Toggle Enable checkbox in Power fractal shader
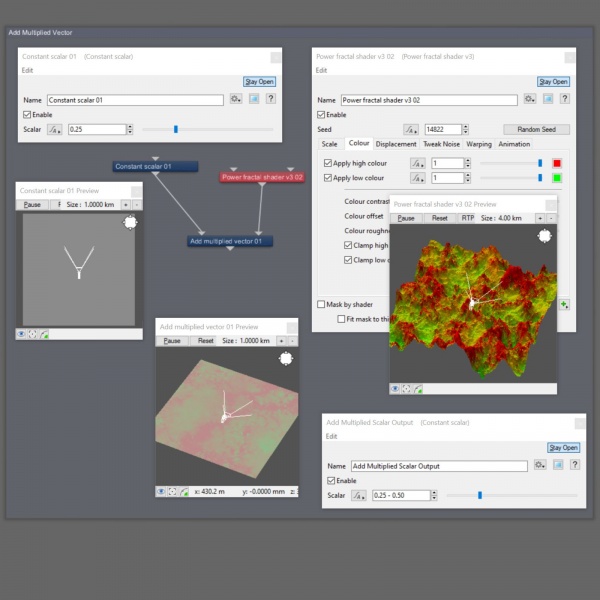The width and height of the screenshot is (600, 600). pyautogui.click(x=321, y=115)
